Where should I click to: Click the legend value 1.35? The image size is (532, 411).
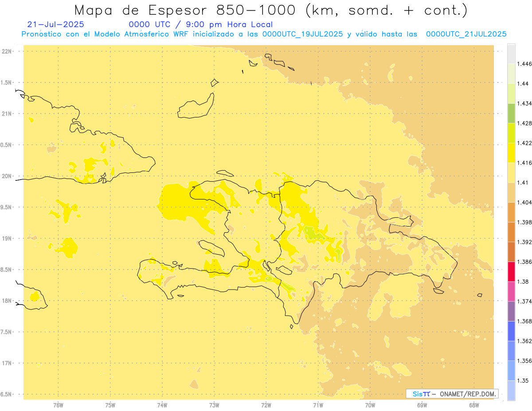point(523,380)
